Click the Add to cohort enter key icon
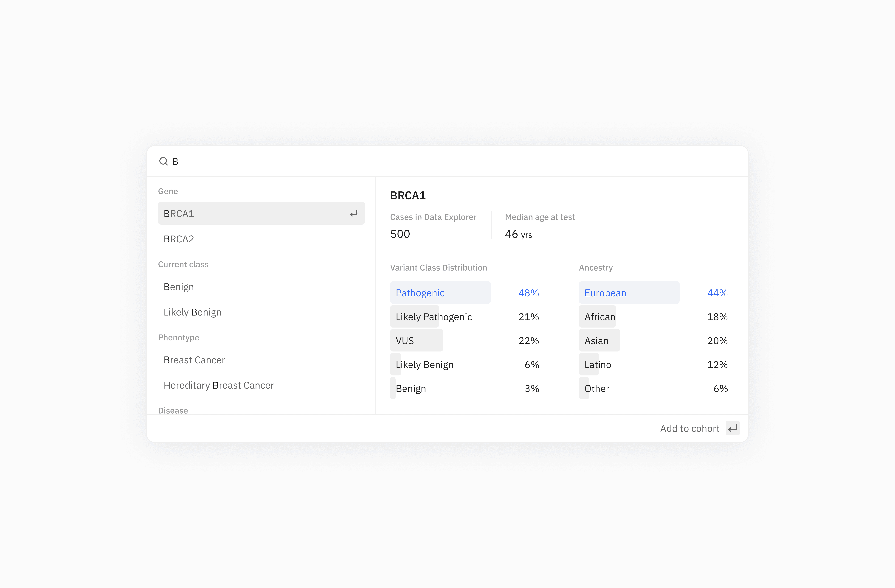The width and height of the screenshot is (895, 588). coord(732,428)
